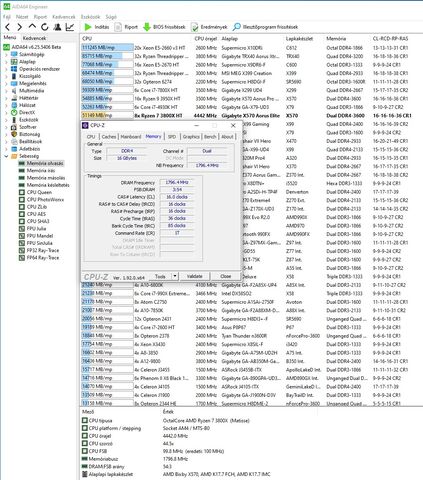Viewport: 423px width, 480px height.
Task: Click the CPU-Z window title icon
Action: (x=85, y=125)
